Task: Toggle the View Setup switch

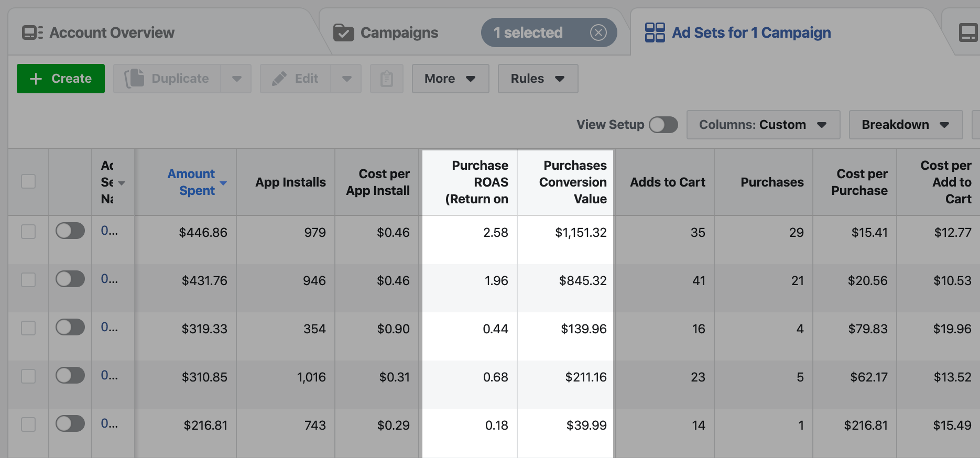Action: (x=663, y=125)
